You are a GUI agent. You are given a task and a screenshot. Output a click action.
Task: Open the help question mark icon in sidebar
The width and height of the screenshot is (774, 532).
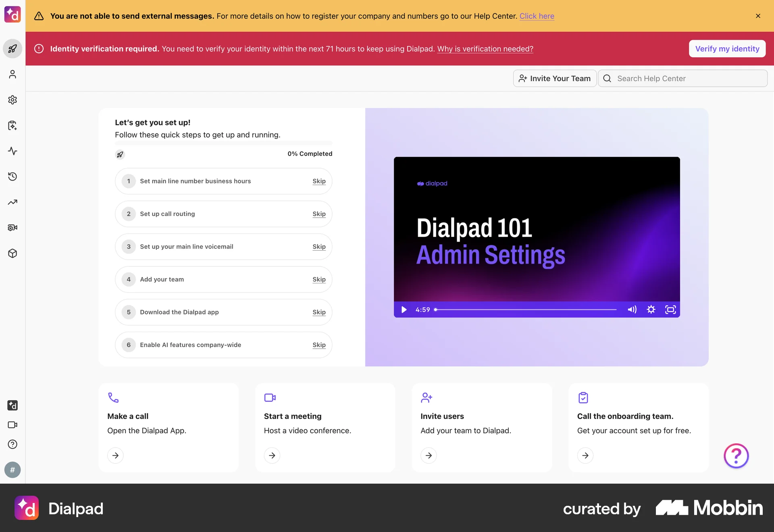pyautogui.click(x=12, y=444)
